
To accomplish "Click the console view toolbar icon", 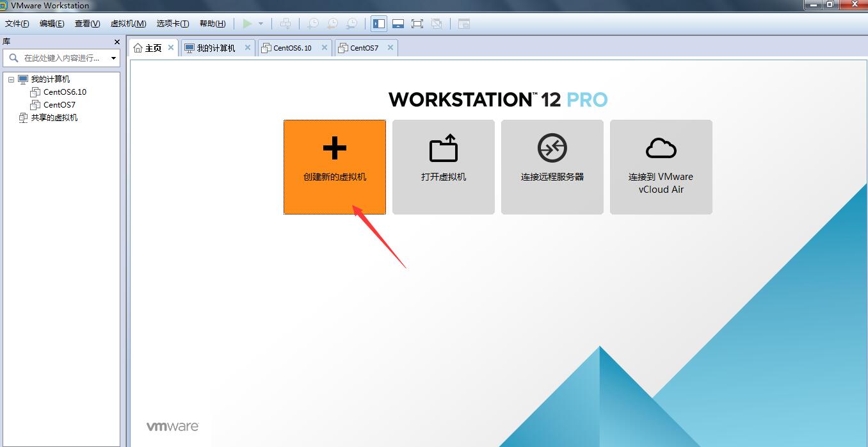I will point(464,24).
